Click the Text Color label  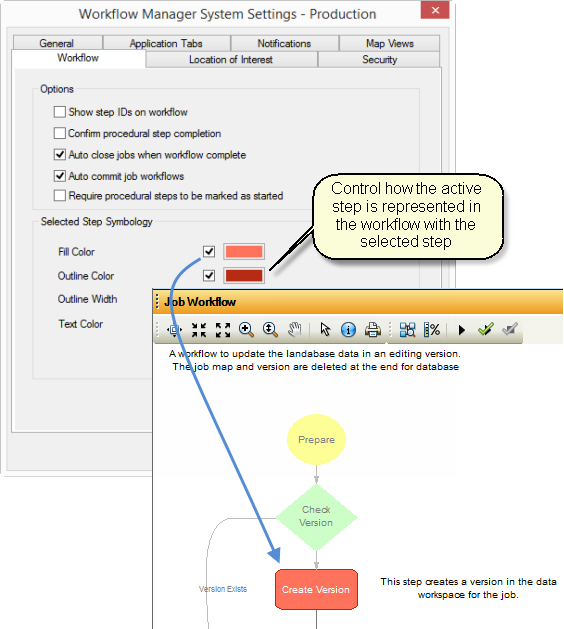tap(81, 324)
